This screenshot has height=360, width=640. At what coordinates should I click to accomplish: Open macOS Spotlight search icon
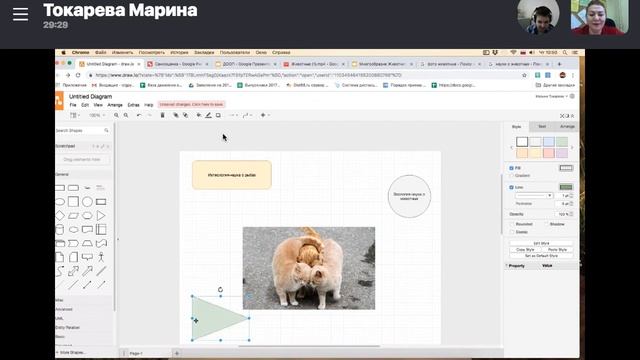(x=565, y=53)
